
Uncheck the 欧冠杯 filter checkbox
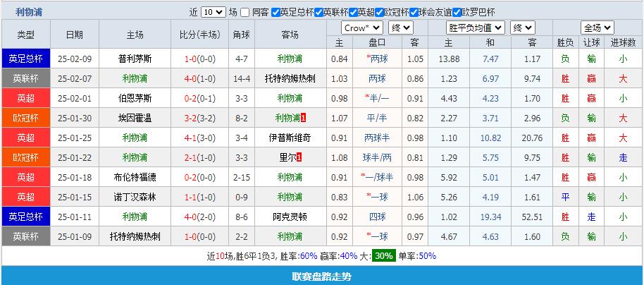[x=380, y=13]
